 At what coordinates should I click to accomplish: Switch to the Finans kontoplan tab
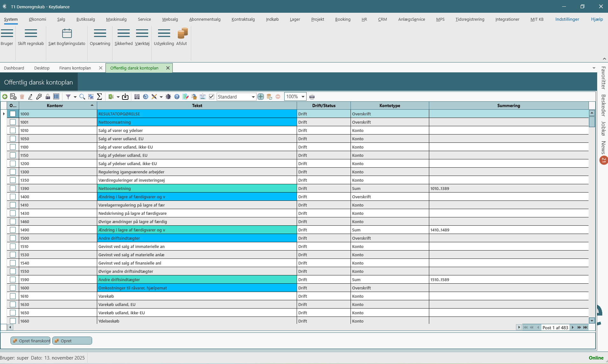[75, 68]
